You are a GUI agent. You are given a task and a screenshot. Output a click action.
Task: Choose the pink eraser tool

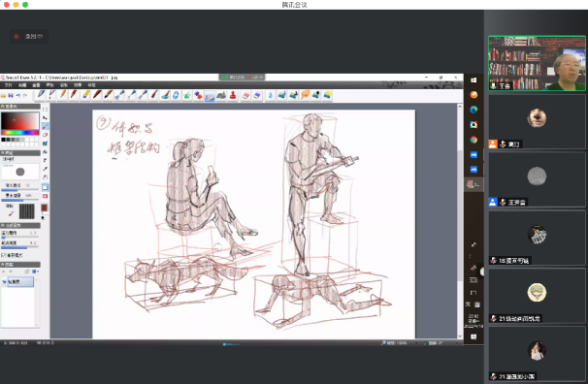(x=245, y=95)
